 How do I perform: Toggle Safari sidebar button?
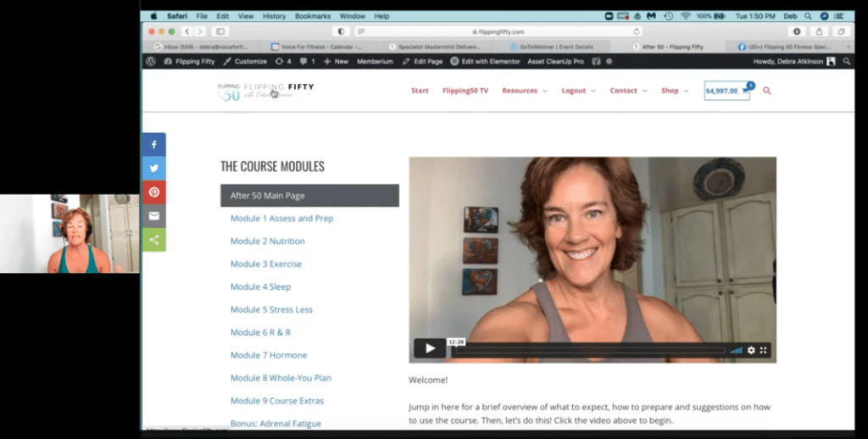(x=220, y=31)
